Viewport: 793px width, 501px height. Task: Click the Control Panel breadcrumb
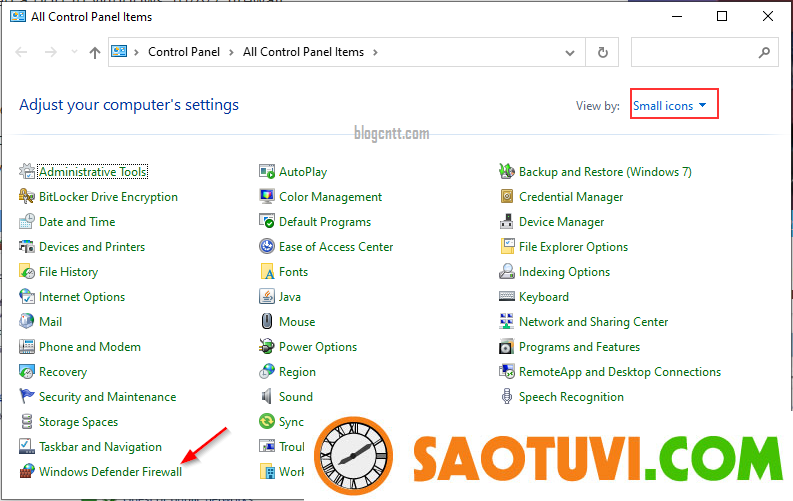184,52
